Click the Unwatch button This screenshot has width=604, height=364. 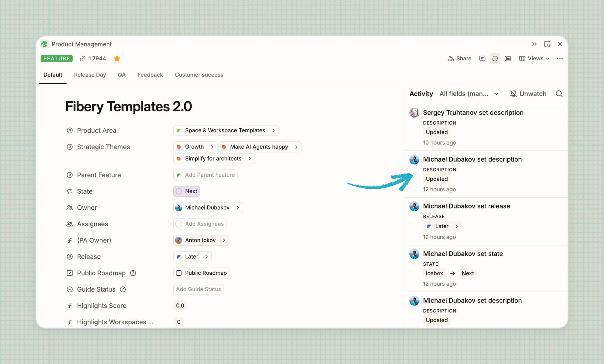pyautogui.click(x=528, y=94)
